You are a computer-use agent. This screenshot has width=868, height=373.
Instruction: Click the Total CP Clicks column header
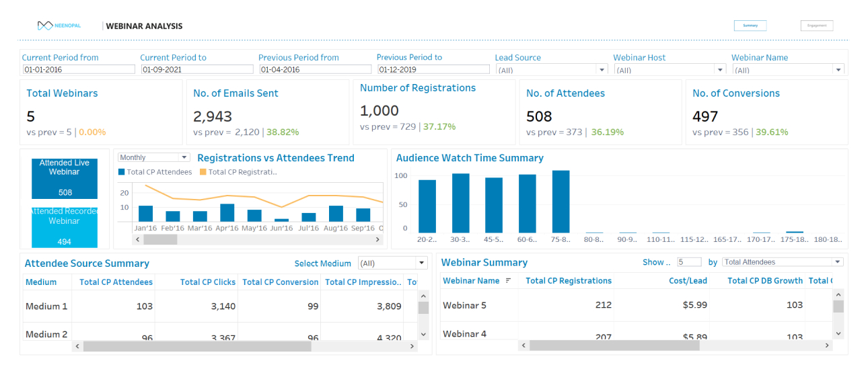[208, 282]
